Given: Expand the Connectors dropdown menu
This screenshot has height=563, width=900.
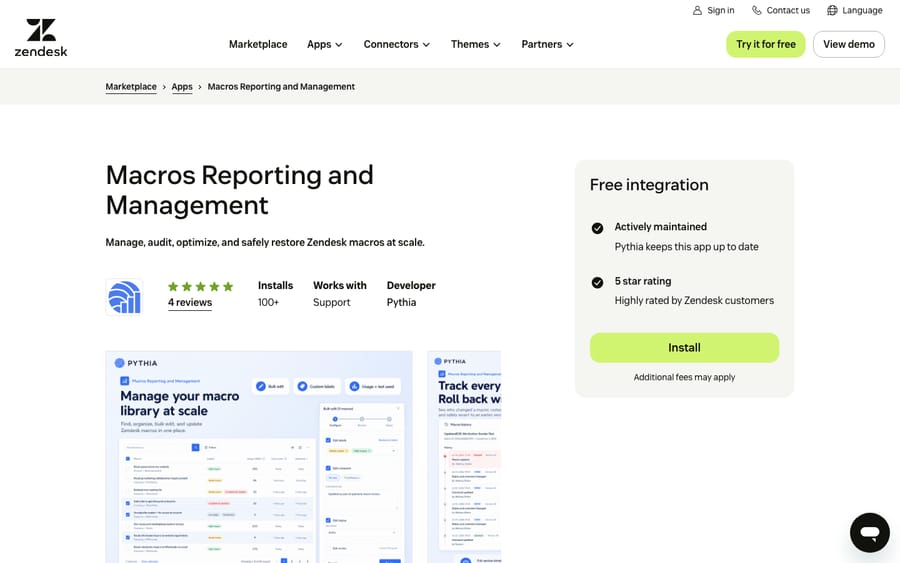Looking at the screenshot, I should (397, 44).
